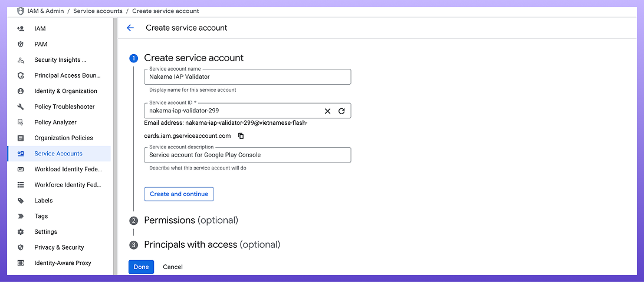The height and width of the screenshot is (282, 644).
Task: Click the Service account ID field
Action: coord(247,111)
